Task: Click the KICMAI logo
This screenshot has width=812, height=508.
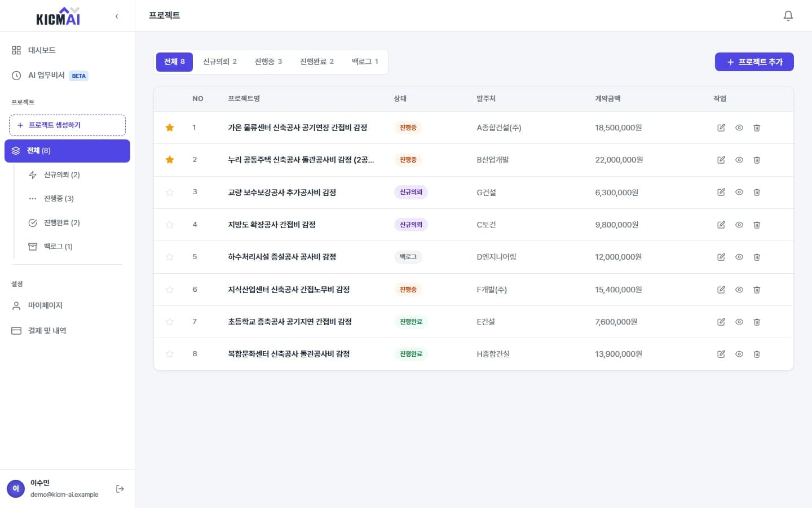Action: click(x=58, y=16)
